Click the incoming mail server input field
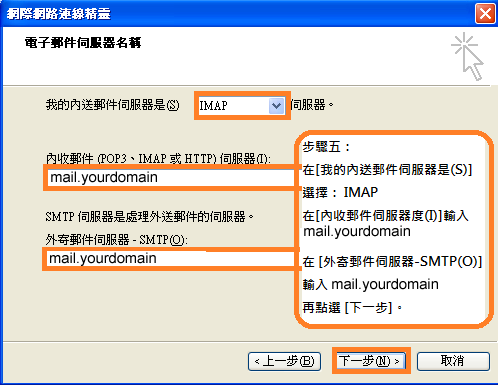Image resolution: width=498 pixels, height=385 pixels. 171,177
